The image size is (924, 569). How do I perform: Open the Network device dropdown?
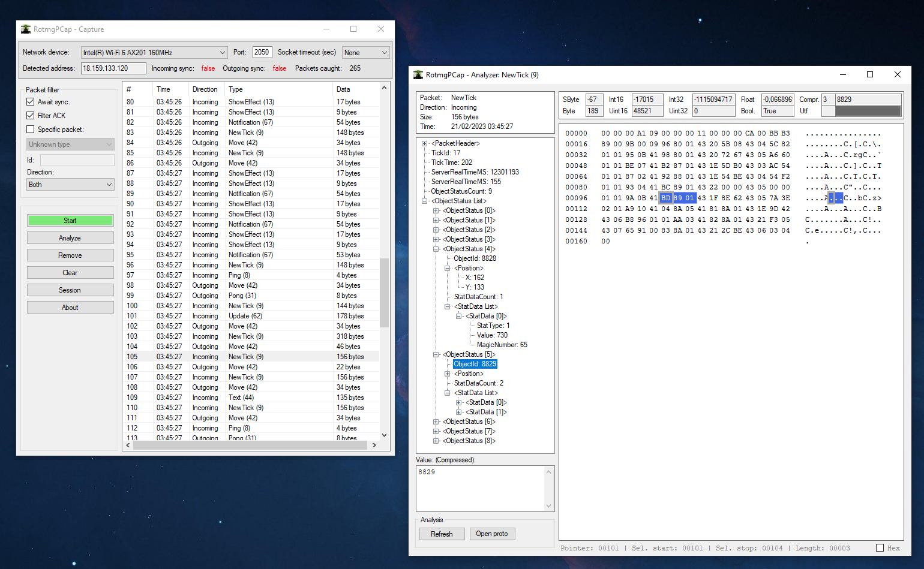154,53
